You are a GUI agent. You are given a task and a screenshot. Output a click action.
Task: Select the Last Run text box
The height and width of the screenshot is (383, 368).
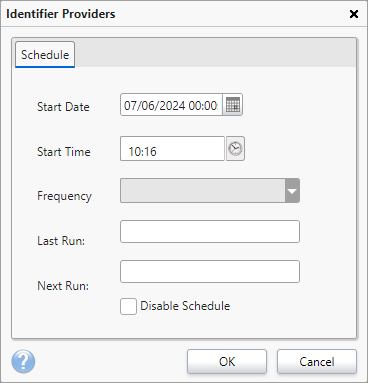coord(210,231)
